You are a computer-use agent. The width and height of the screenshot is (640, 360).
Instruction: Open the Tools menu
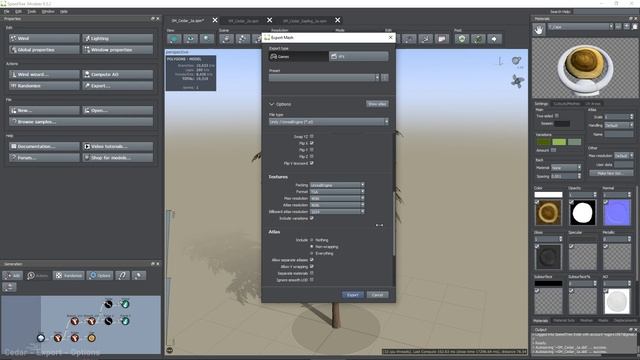pos(32,11)
